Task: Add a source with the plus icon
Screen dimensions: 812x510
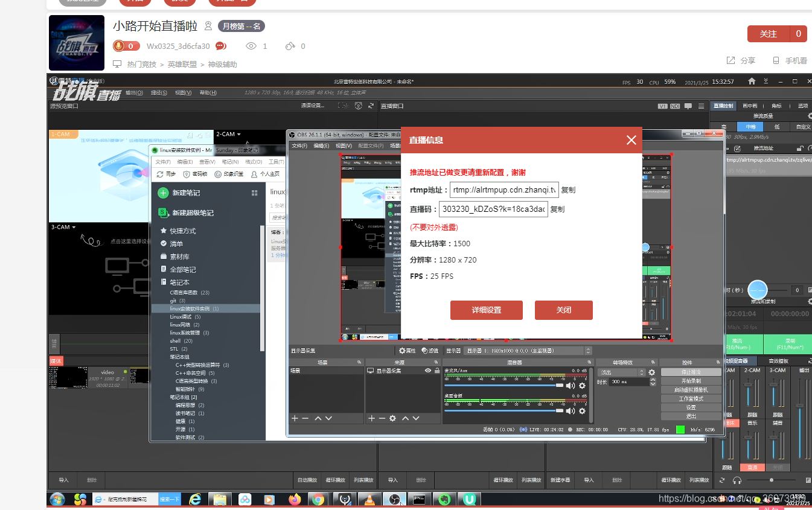Action: tap(371, 418)
